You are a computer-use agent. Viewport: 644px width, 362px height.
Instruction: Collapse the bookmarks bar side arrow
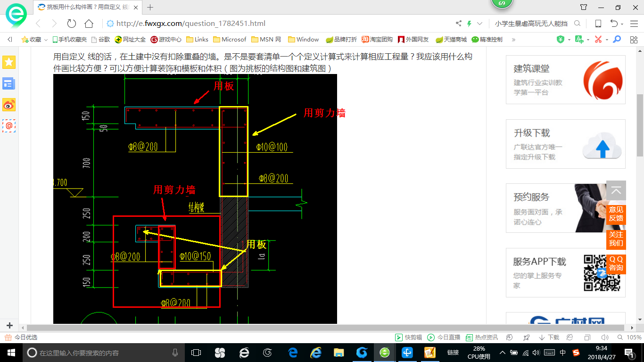click(10, 40)
